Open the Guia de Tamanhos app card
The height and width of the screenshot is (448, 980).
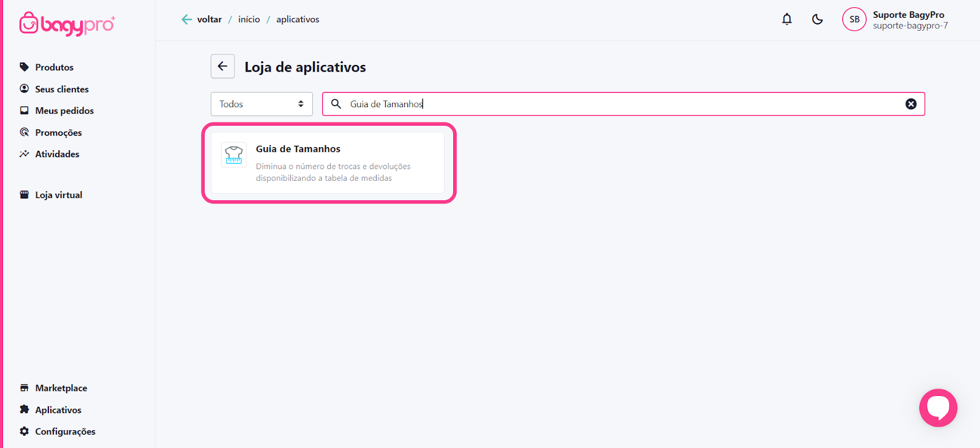pyautogui.click(x=328, y=163)
